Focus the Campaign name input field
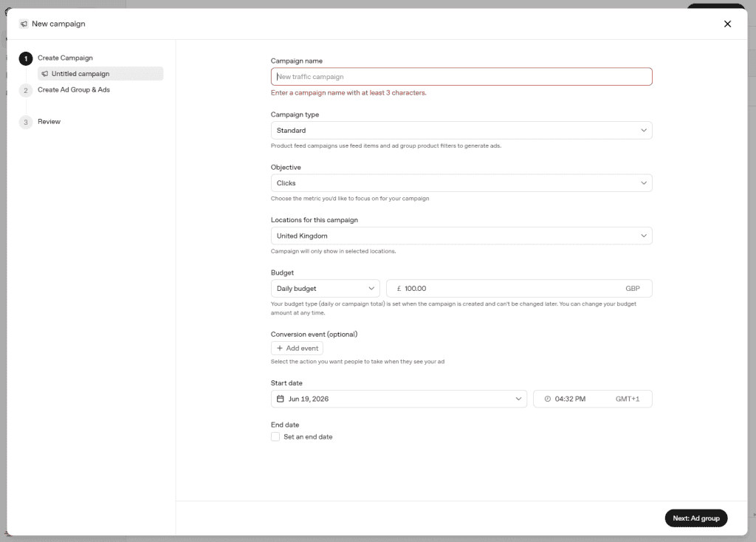The image size is (756, 542). tap(461, 77)
